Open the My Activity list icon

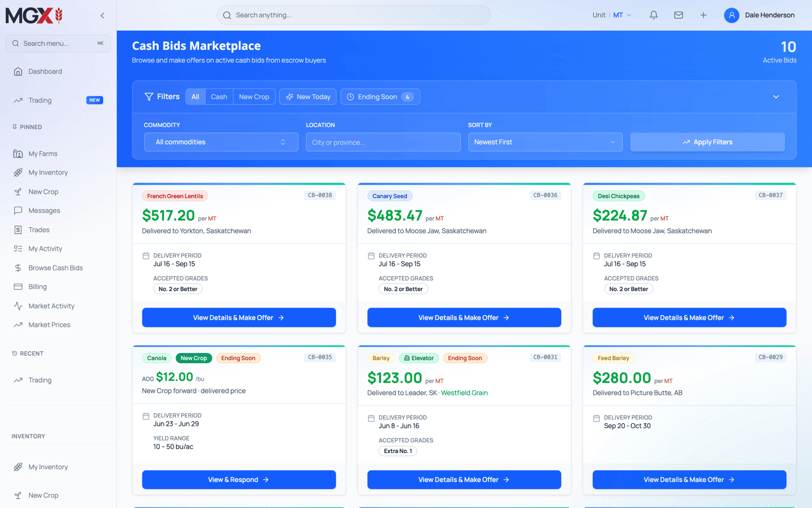[x=18, y=249]
